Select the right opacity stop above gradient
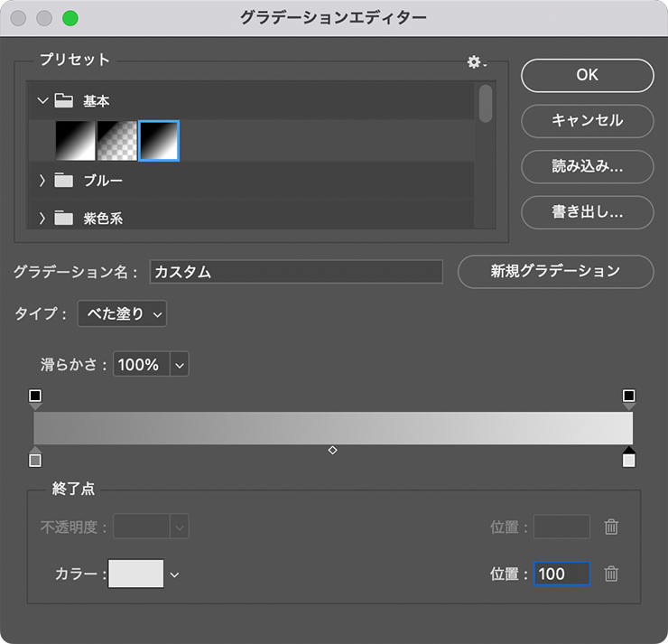Screen dimensions: 668x644 pyautogui.click(x=629, y=397)
